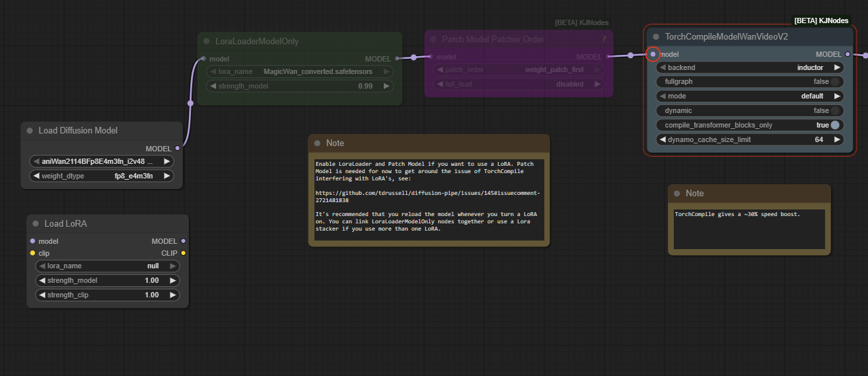The image size is (868, 376).
Task: Select the TorchCompileModelWanVideoV2 title bar
Action: tap(750, 37)
